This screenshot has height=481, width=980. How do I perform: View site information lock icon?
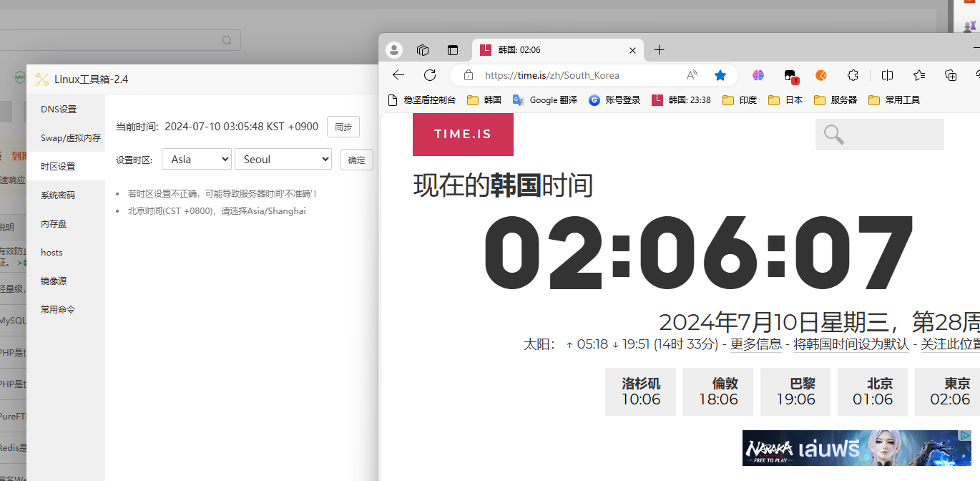469,75
